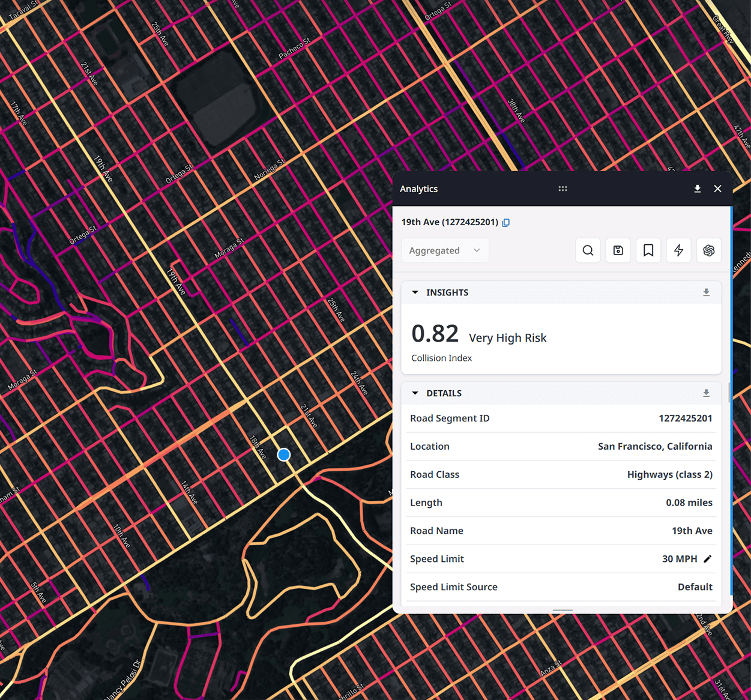Open the AI assistant swirl icon

[709, 250]
